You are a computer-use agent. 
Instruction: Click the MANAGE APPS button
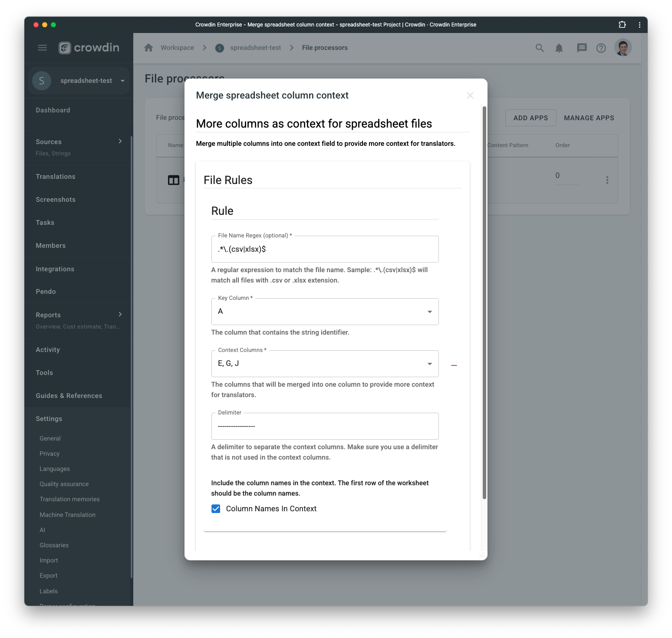pos(589,118)
